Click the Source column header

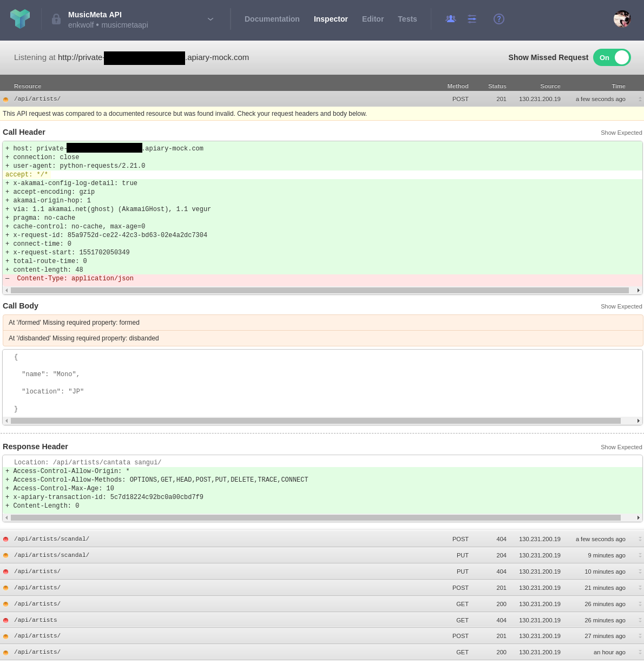[550, 86]
